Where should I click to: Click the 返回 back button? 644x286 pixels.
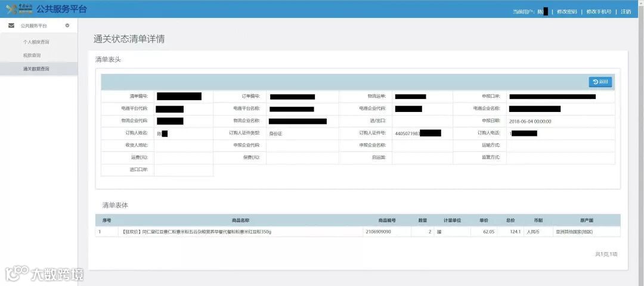pos(600,82)
